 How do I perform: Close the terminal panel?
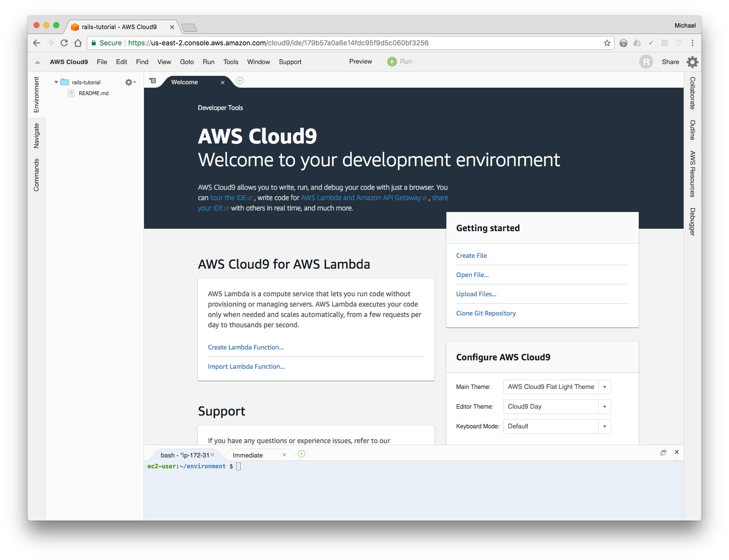click(x=677, y=452)
